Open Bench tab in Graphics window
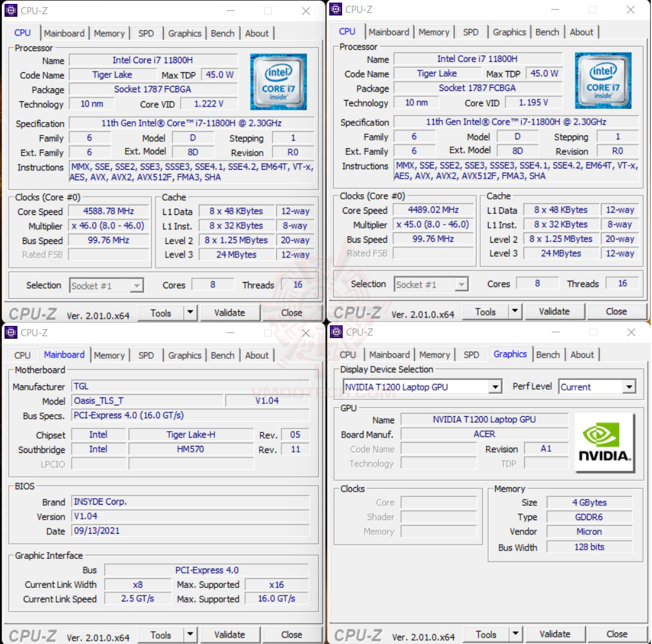 548,355
